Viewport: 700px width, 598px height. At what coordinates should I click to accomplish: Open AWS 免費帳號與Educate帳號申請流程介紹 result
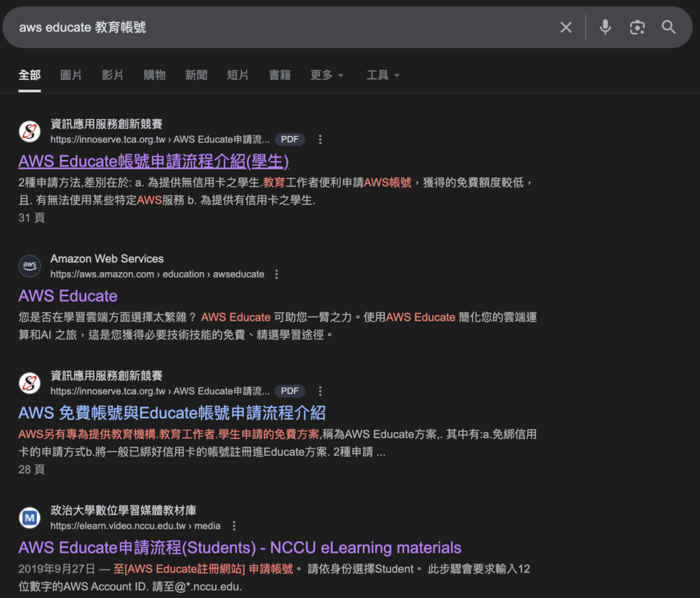pyautogui.click(x=172, y=413)
